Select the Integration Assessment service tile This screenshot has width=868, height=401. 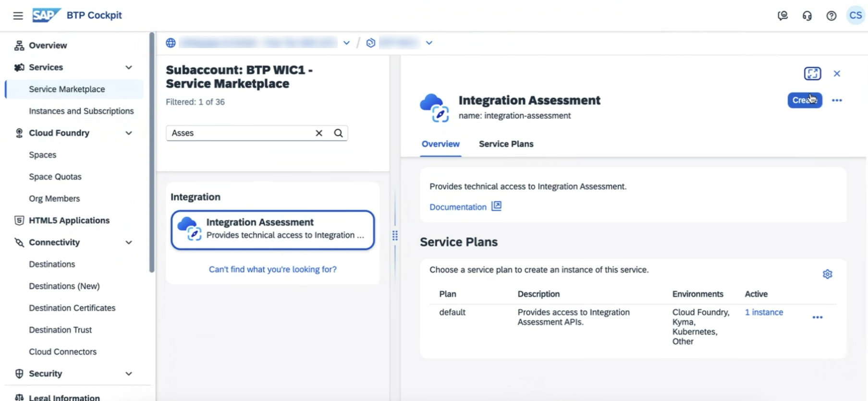272,230
